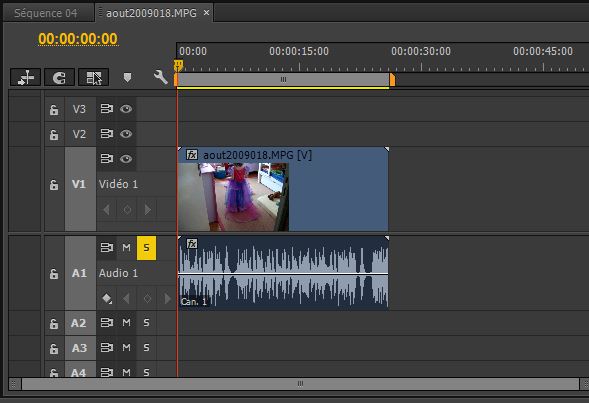Screen dimensions: 589x403
Task: Add a marker with the marker icon
Action: 127,77
